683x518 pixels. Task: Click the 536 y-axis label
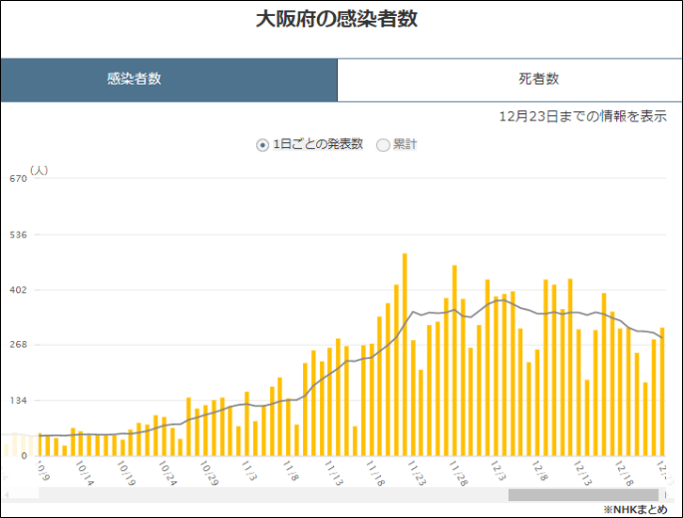point(18,235)
